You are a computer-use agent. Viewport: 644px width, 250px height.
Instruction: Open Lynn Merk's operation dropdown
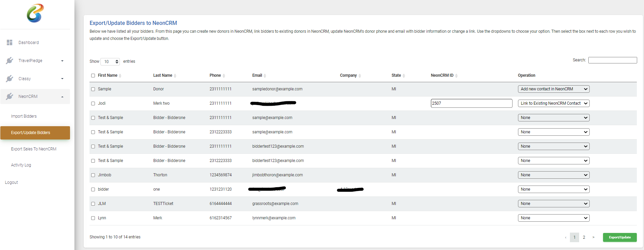pos(554,218)
